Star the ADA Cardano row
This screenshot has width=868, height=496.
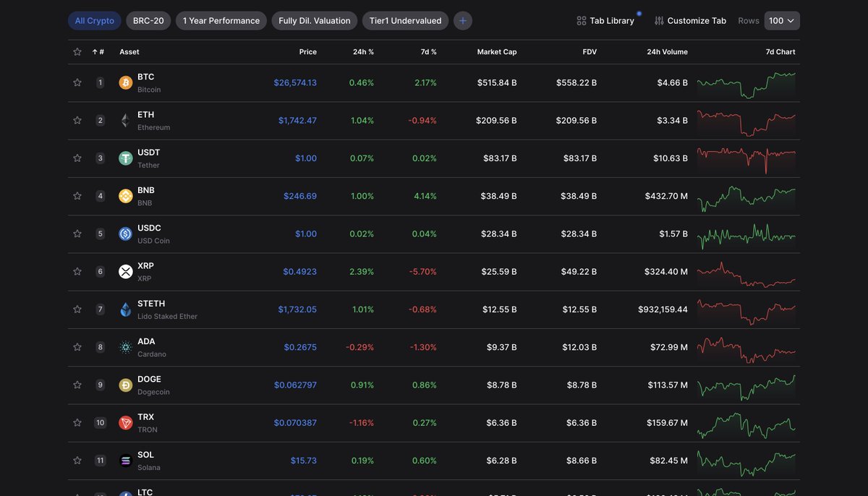pyautogui.click(x=77, y=347)
